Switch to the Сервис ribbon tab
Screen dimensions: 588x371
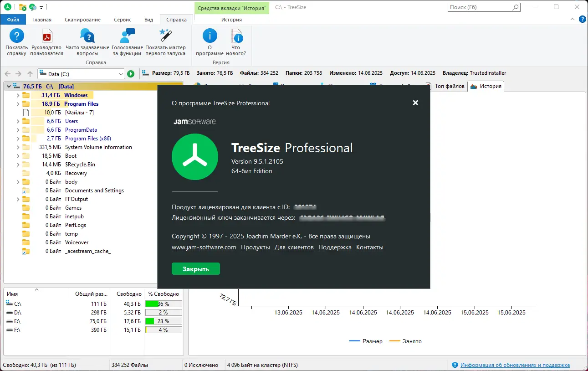123,20
